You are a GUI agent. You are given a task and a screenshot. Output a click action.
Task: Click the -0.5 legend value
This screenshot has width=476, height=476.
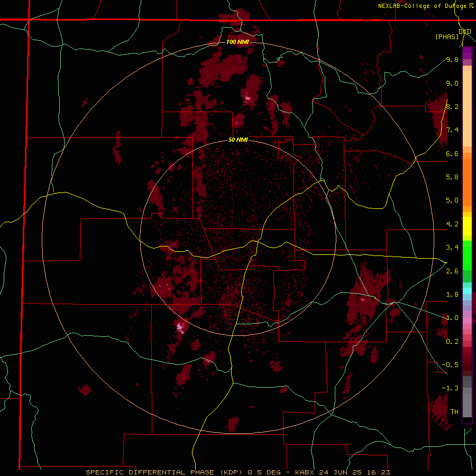point(450,365)
